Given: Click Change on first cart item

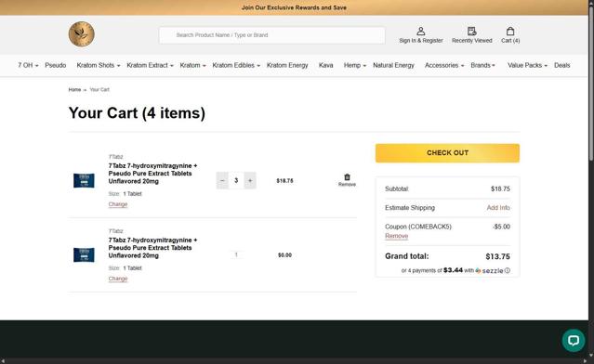Looking at the screenshot, I should pos(118,204).
